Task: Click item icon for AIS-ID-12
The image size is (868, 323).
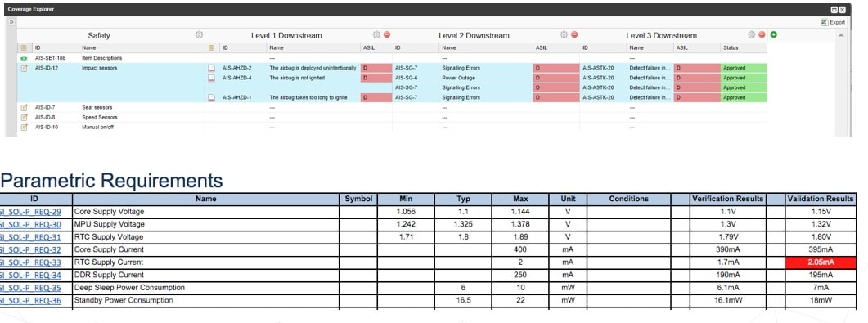Action: [x=24, y=68]
